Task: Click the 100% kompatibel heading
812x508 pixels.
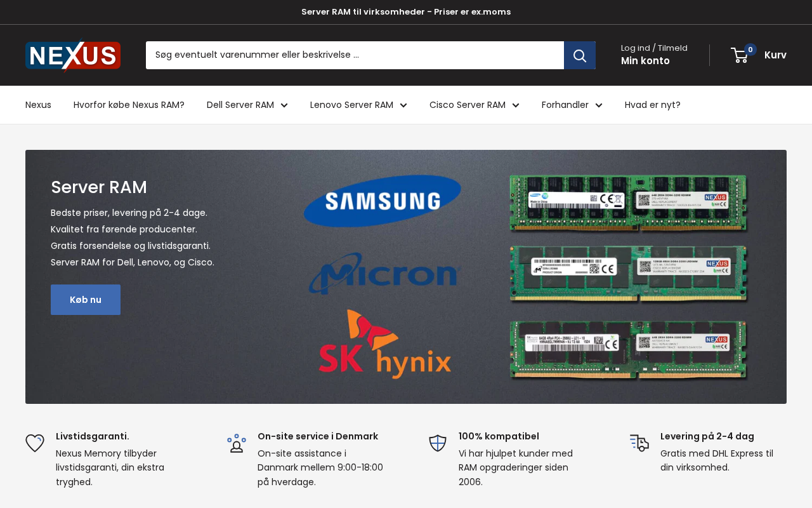Action: click(499, 436)
